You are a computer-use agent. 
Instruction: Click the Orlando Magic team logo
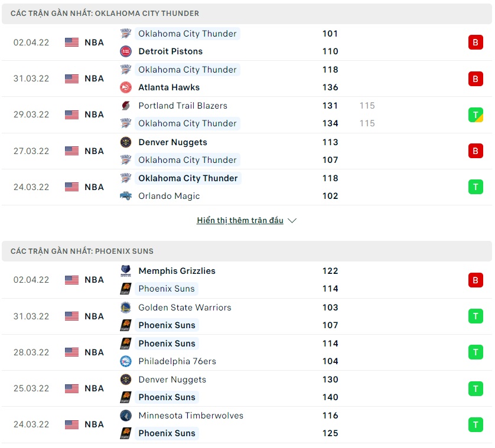click(x=125, y=196)
